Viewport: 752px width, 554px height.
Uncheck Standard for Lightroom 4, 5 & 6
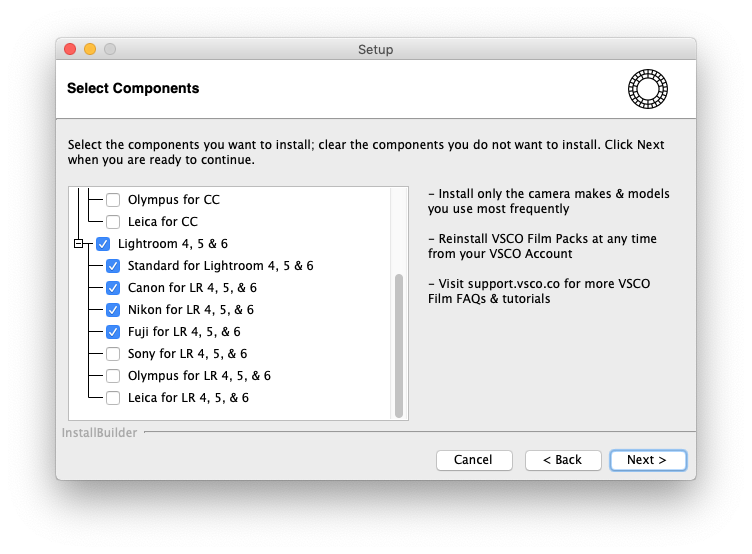[x=113, y=266]
